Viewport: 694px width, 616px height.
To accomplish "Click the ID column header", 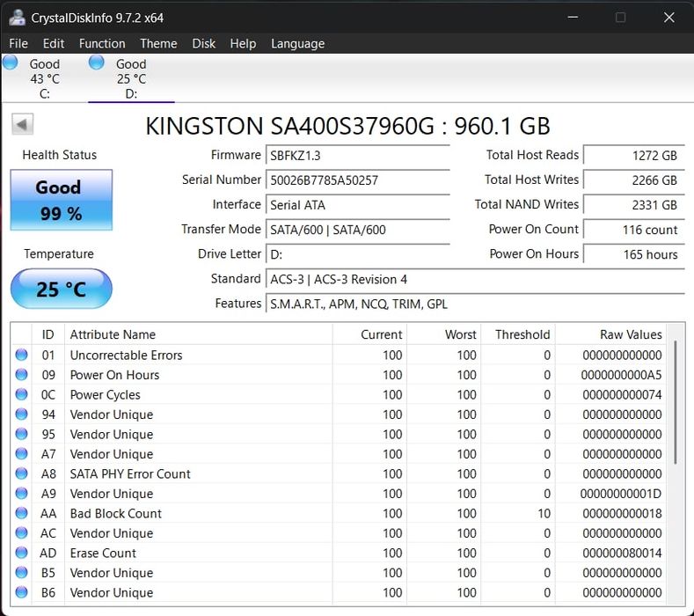I will point(47,334).
